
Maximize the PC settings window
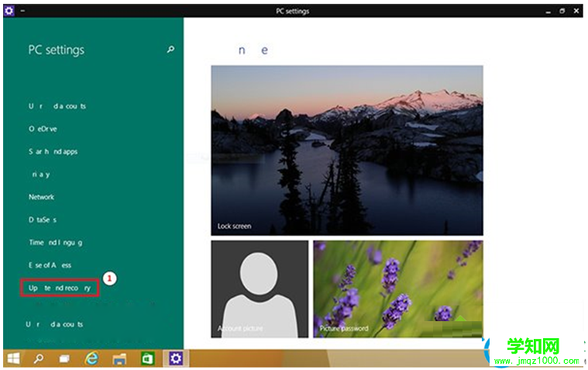point(562,11)
